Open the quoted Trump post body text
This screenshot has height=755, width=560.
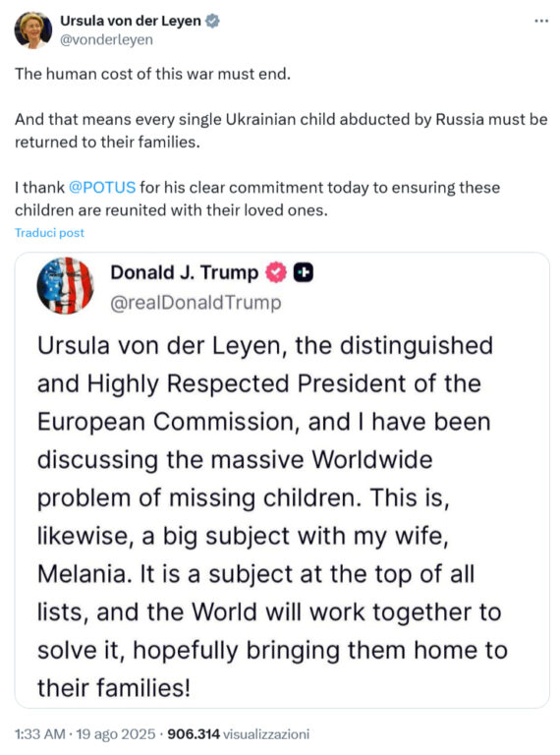pos(272,517)
